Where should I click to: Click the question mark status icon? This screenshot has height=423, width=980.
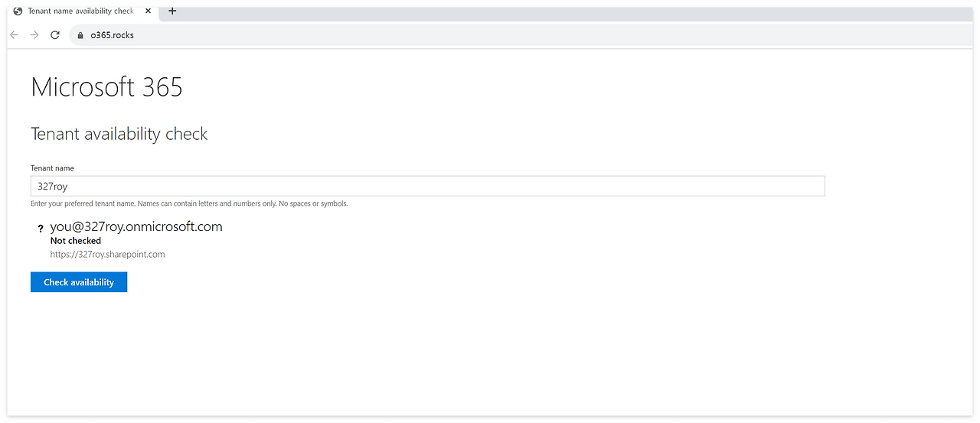pyautogui.click(x=41, y=229)
